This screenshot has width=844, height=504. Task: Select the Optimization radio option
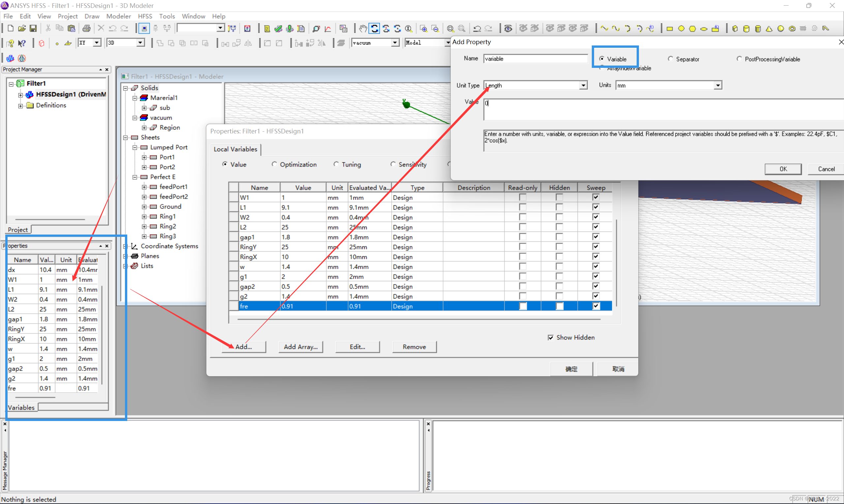[274, 164]
